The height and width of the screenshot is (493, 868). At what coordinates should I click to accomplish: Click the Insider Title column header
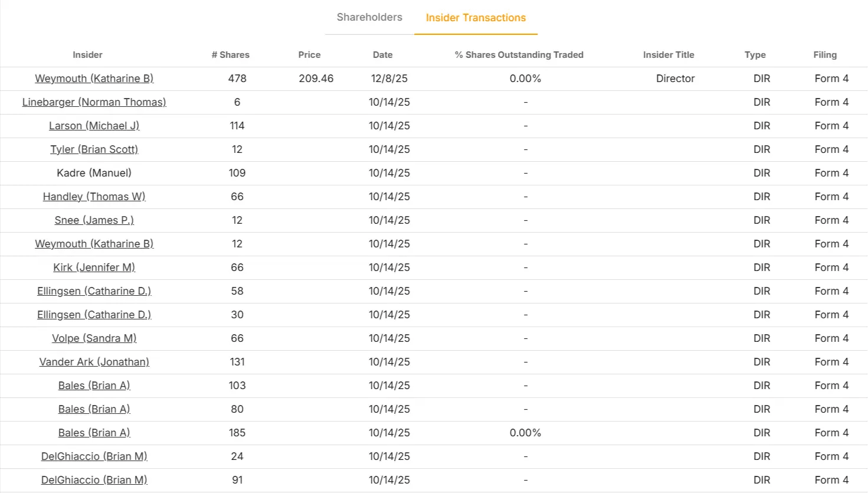pos(668,55)
